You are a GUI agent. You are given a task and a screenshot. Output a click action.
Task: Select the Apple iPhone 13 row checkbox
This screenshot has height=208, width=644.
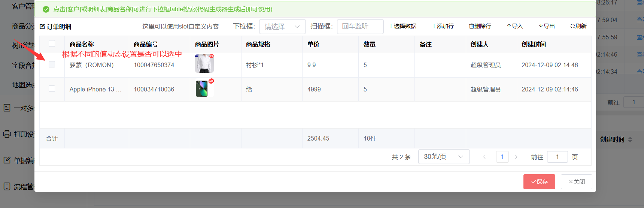coord(52,89)
